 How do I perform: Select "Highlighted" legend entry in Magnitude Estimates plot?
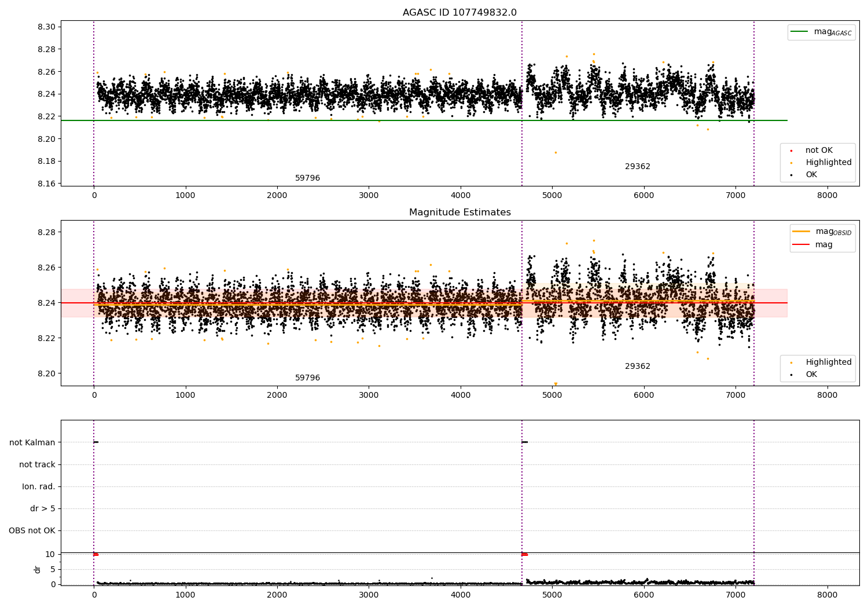pos(822,362)
